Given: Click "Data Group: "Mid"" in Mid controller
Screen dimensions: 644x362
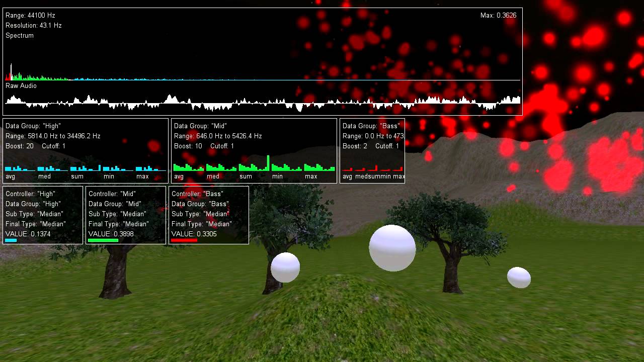Looking at the screenshot, I should 115,204.
